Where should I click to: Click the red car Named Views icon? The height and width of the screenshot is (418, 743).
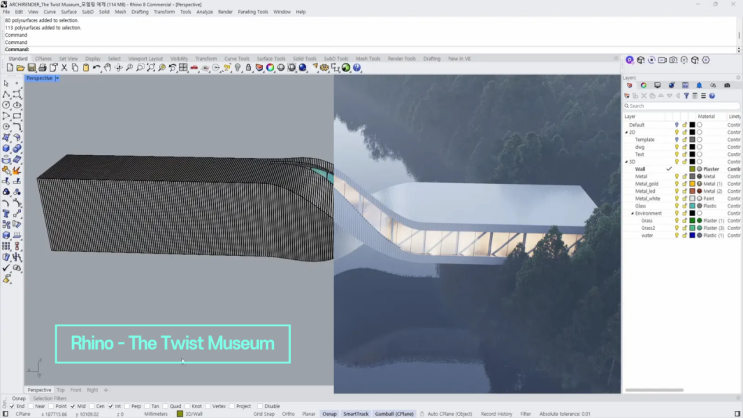tap(194, 68)
